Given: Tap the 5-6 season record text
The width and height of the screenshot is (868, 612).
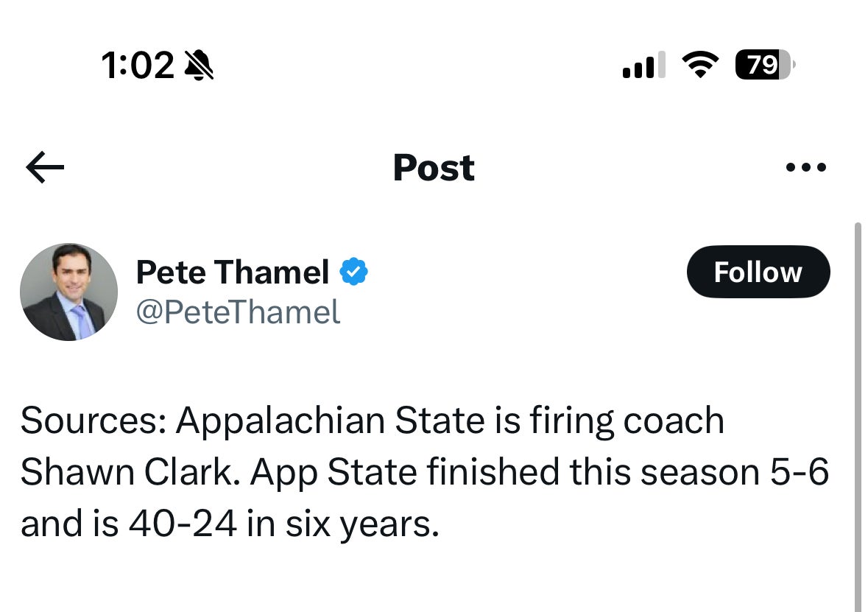Looking at the screenshot, I should coord(797,472).
